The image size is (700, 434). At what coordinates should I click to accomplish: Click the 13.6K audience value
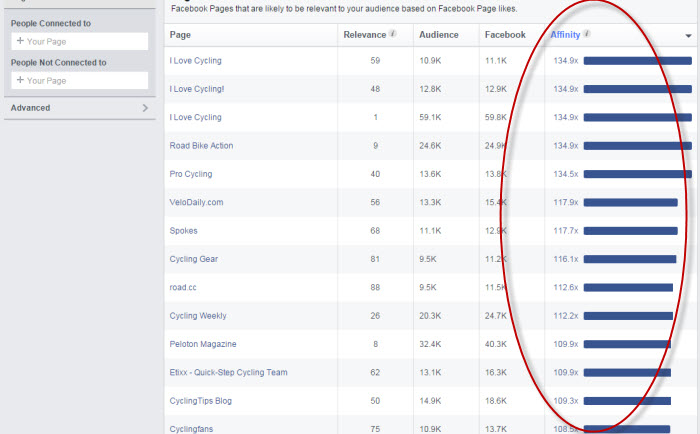430,174
